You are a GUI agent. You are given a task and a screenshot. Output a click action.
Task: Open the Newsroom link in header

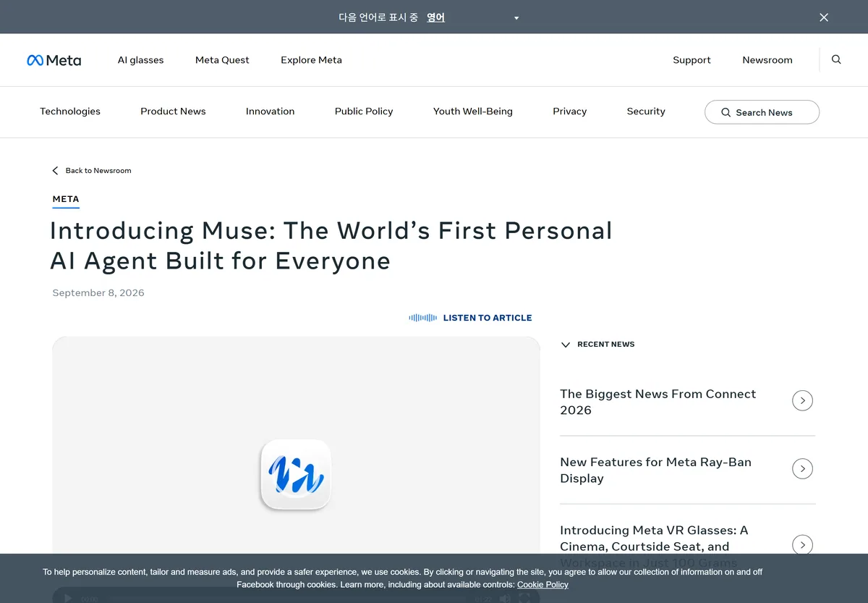[767, 60]
